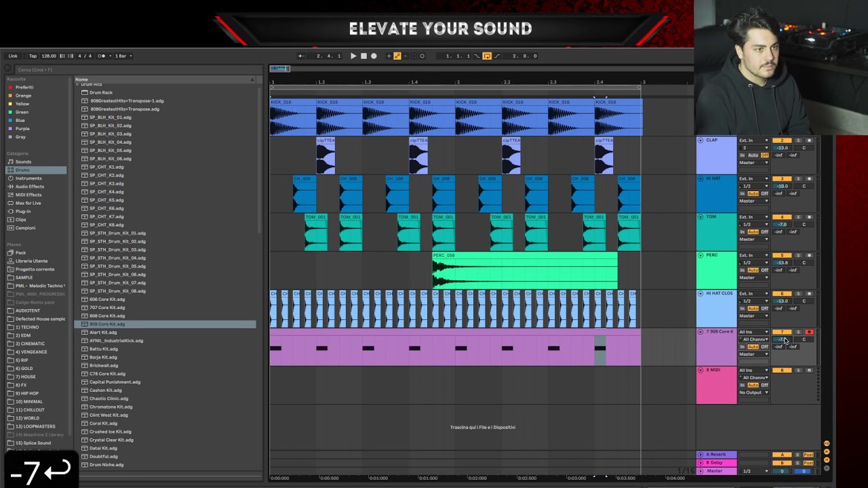The width and height of the screenshot is (868, 488).
Task: Solo the PERC track
Action: tap(798, 256)
